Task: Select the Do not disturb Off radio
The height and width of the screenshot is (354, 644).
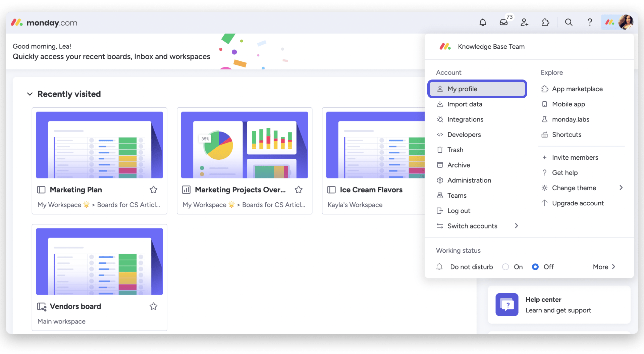Action: [x=535, y=267]
